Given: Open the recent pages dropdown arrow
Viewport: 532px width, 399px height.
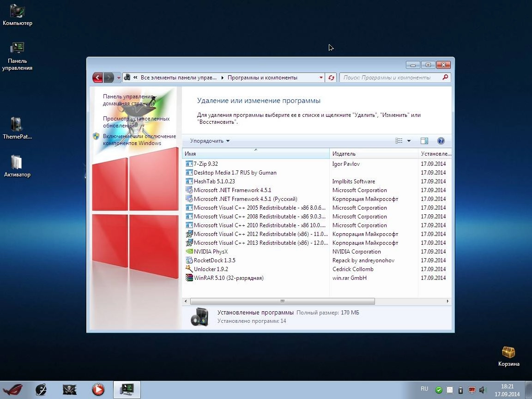Looking at the screenshot, I should [118, 78].
